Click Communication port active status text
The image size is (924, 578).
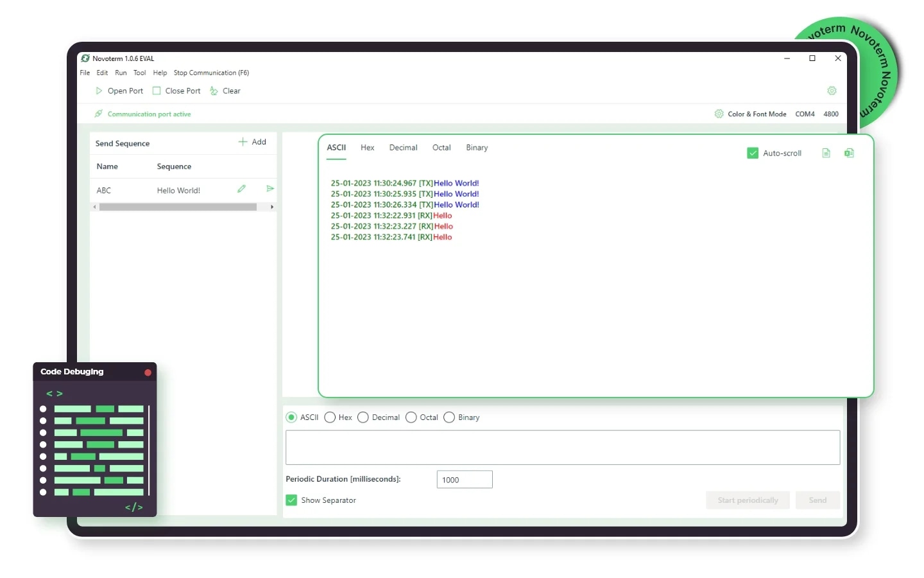click(x=149, y=114)
